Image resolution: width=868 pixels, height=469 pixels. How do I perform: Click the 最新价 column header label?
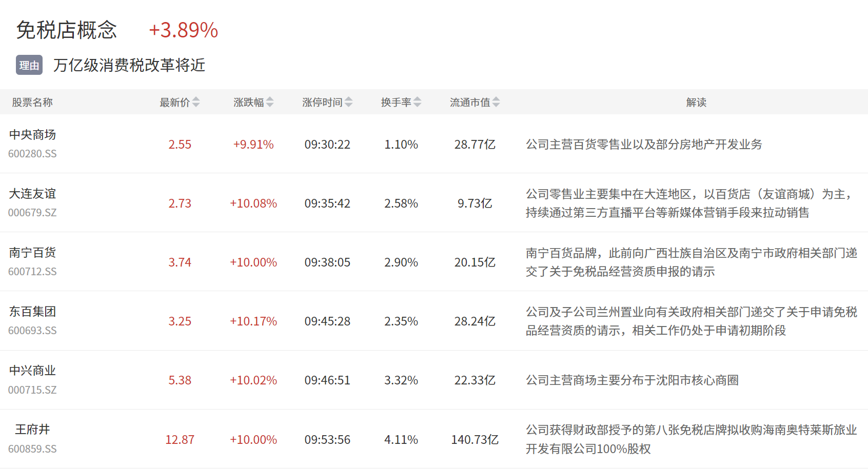point(174,103)
